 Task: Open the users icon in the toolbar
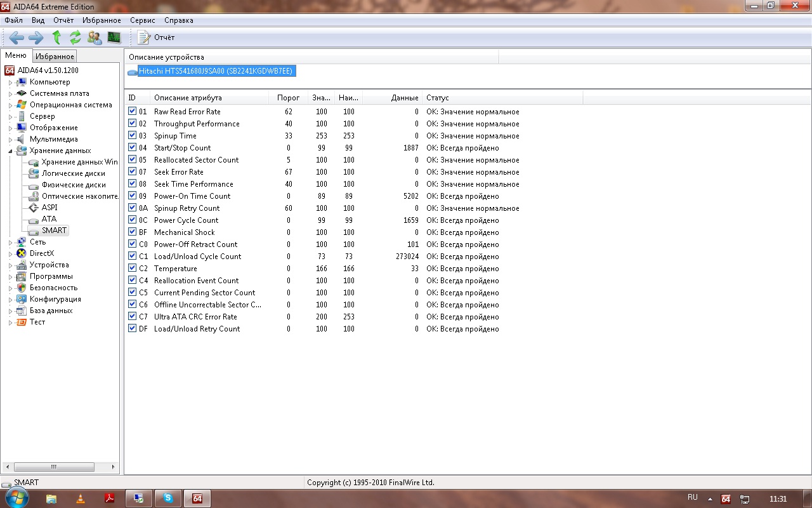pos(95,37)
